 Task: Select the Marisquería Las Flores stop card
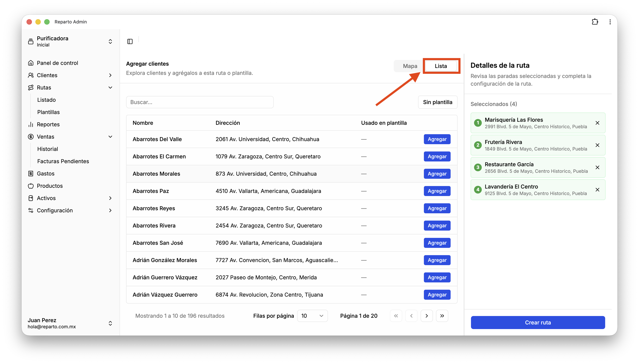click(x=538, y=123)
